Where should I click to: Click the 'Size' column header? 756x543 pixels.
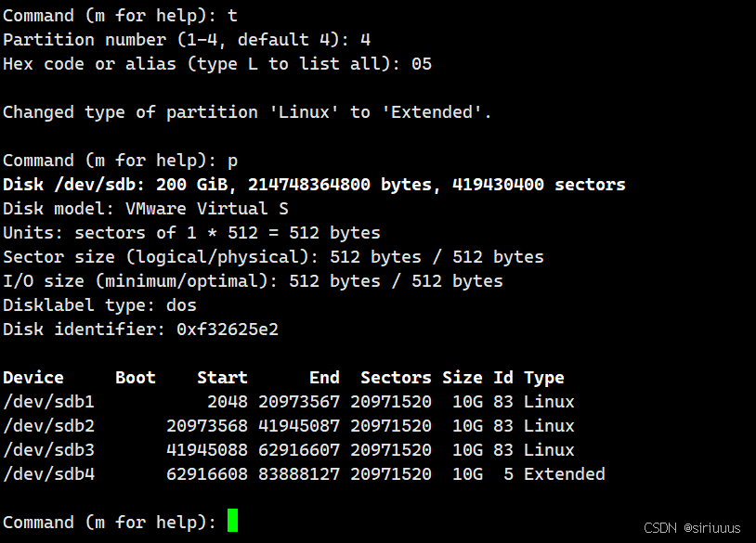[463, 377]
